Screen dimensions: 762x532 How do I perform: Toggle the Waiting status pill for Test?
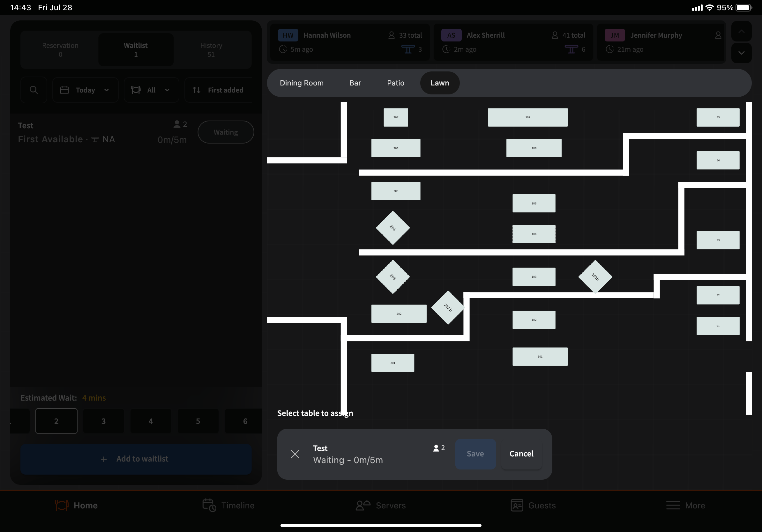(226, 132)
